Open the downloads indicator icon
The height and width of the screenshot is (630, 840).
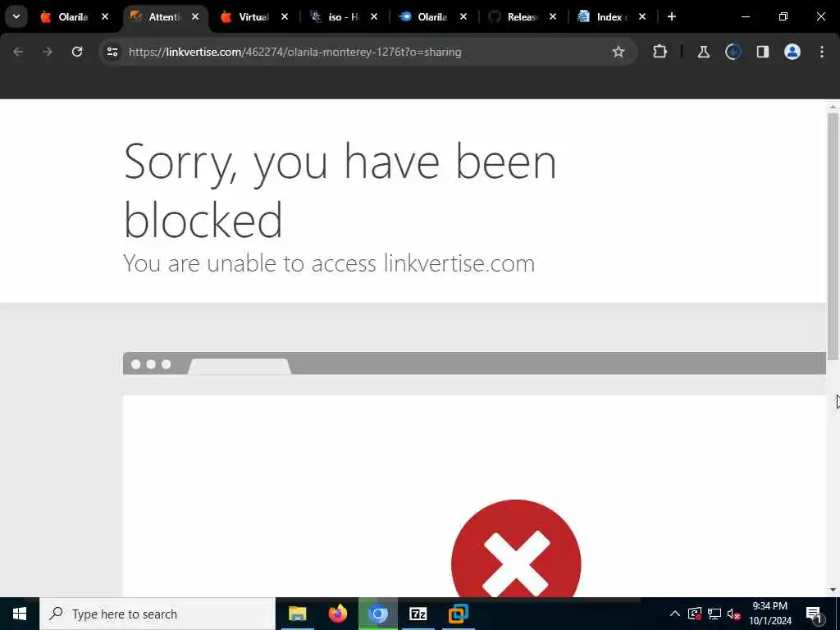[733, 52]
